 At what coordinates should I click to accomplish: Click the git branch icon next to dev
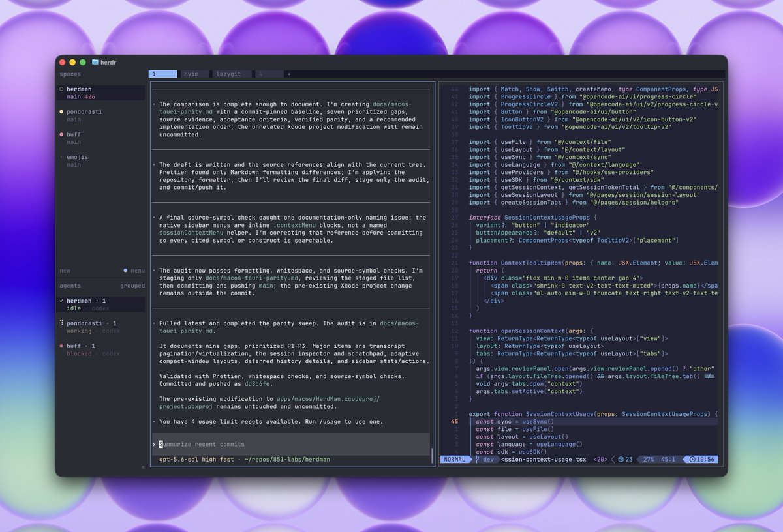[478, 460]
